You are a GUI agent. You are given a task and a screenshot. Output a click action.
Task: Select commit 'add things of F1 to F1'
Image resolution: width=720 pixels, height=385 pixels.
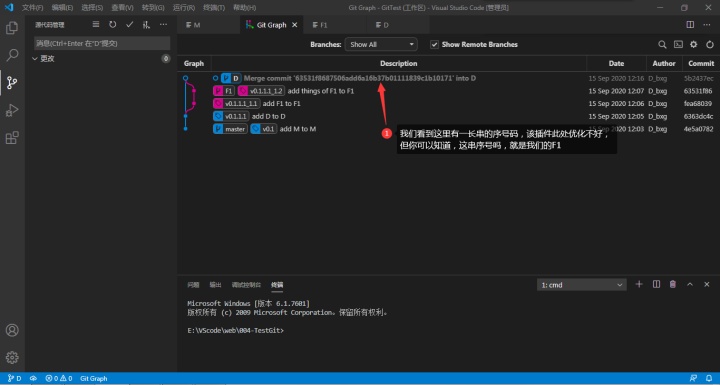tap(448, 91)
